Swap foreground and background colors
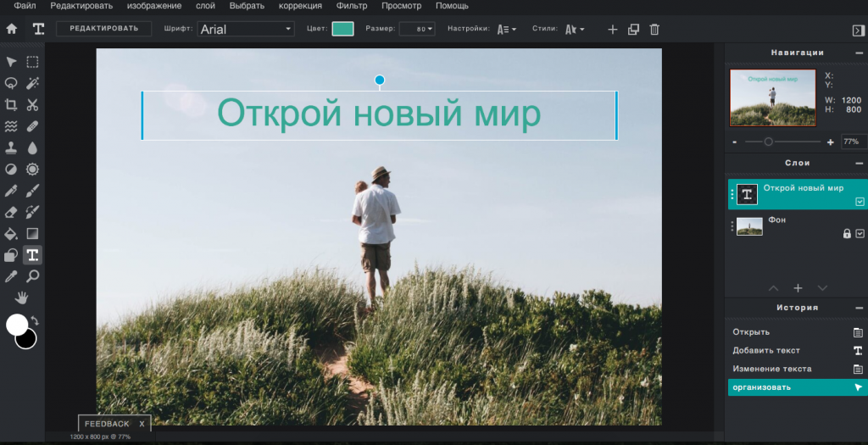The height and width of the screenshot is (445, 868). click(x=35, y=320)
